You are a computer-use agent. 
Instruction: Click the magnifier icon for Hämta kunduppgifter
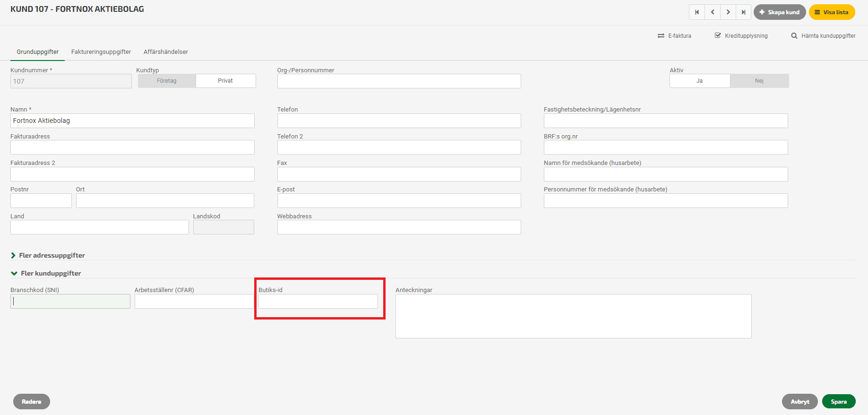[x=794, y=35]
